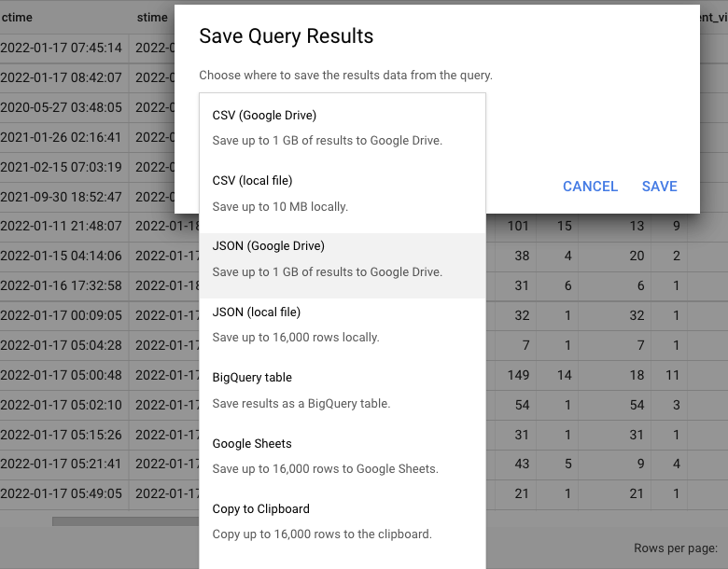Choose Copy to Clipboard option
Viewport: 728px width, 569px height.
[x=343, y=521]
